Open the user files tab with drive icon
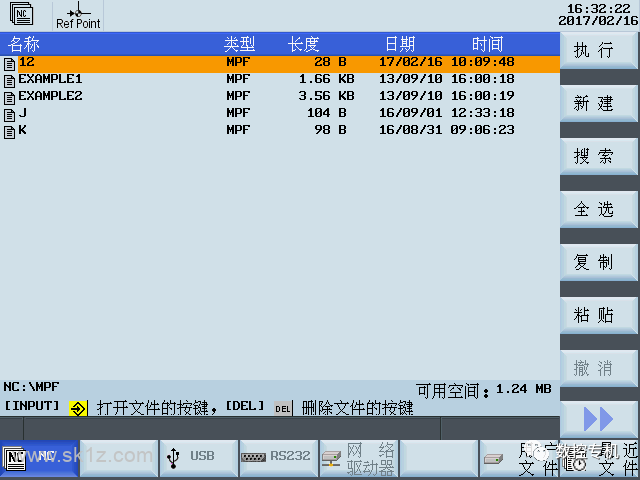This screenshot has width=640, height=480. (519, 458)
